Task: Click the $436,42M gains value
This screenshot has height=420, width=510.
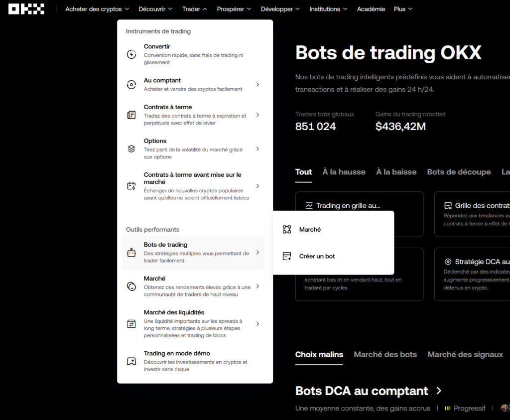Action: point(400,126)
